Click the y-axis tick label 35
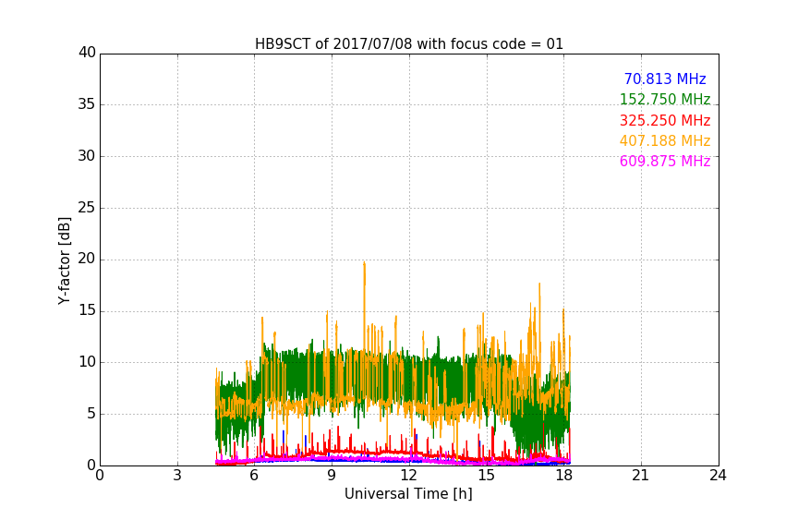Image resolution: width=798 pixels, height=532 pixels. [x=87, y=104]
